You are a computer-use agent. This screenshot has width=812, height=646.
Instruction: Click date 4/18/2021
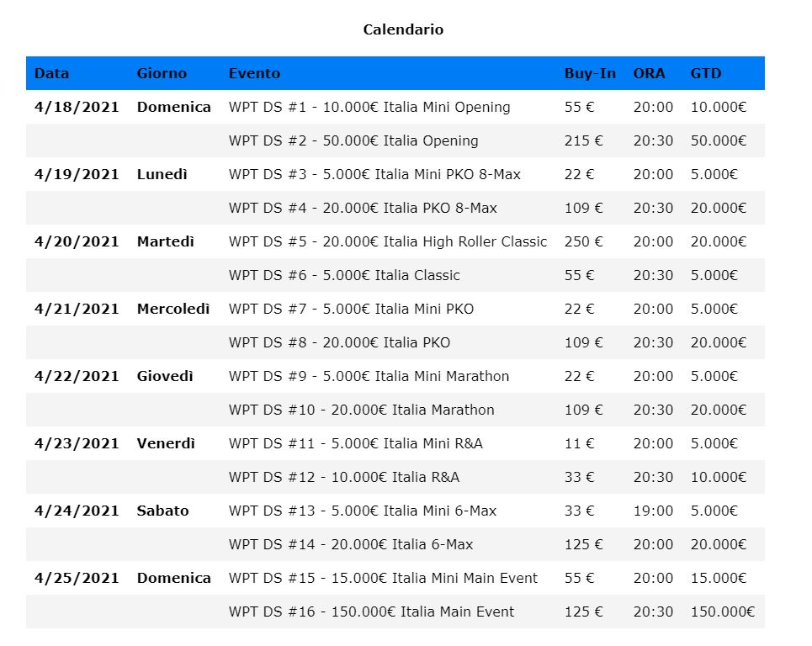pyautogui.click(x=77, y=107)
